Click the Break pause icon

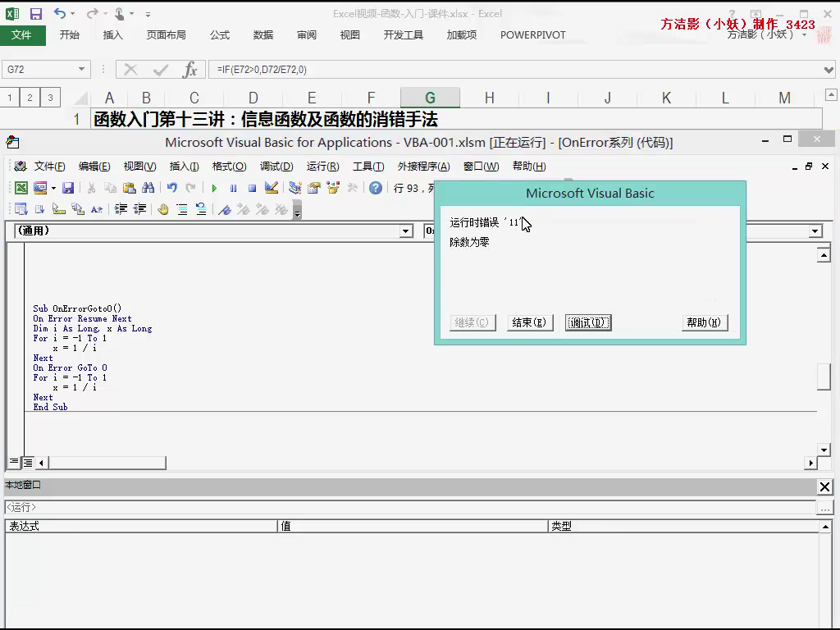[233, 189]
